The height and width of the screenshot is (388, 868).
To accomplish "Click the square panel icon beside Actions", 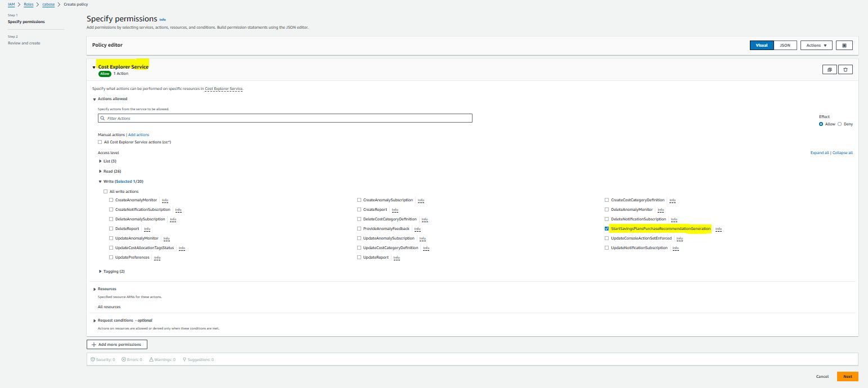I will pos(844,46).
